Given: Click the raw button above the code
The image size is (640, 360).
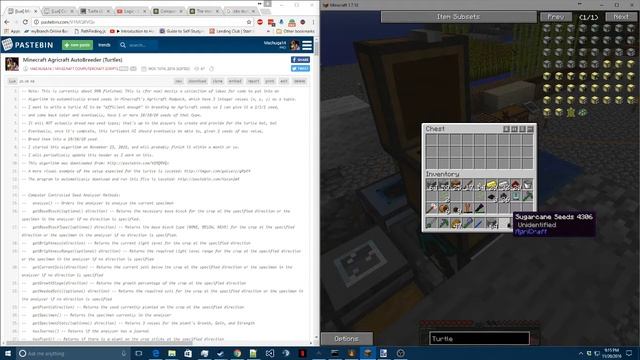Looking at the screenshot, I should click(178, 81).
